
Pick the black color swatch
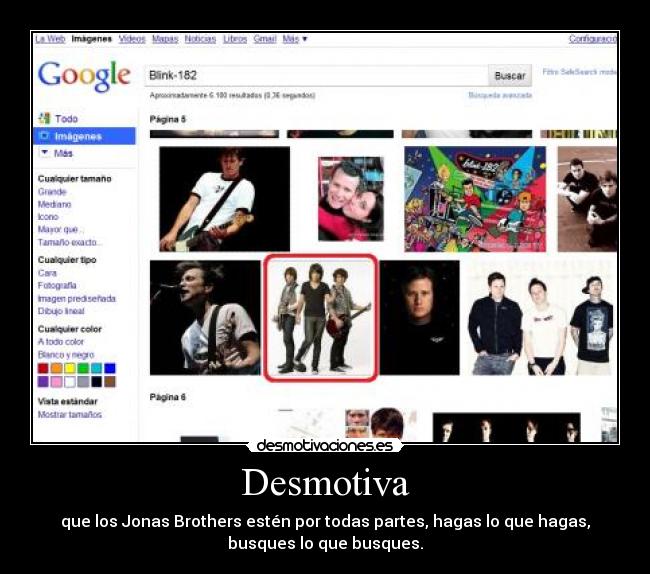click(x=96, y=381)
